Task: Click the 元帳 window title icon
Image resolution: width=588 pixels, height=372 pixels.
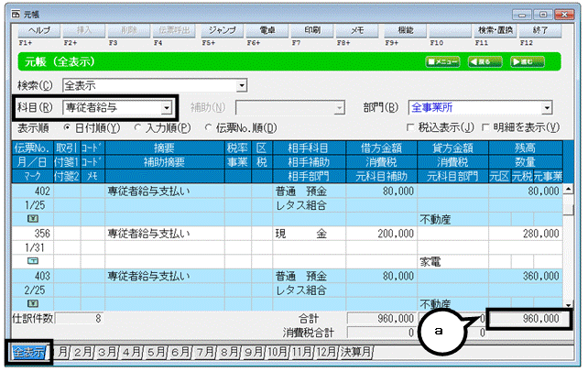Action: (x=16, y=15)
